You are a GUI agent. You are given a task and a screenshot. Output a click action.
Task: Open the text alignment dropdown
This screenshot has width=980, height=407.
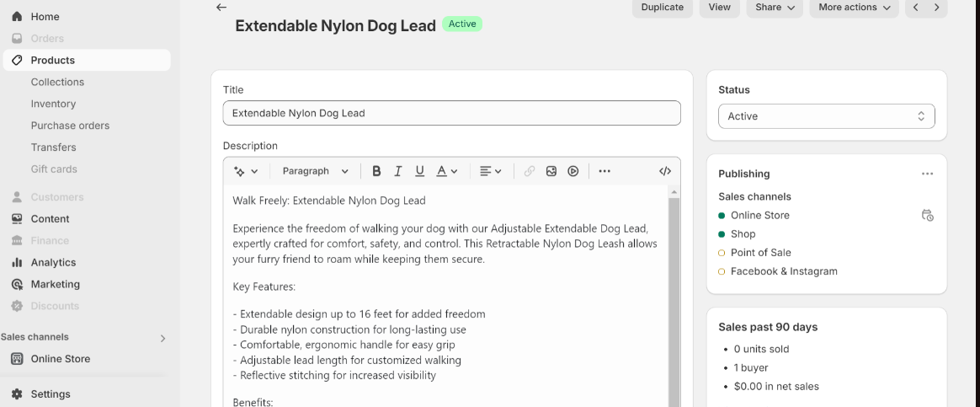pyautogui.click(x=490, y=171)
